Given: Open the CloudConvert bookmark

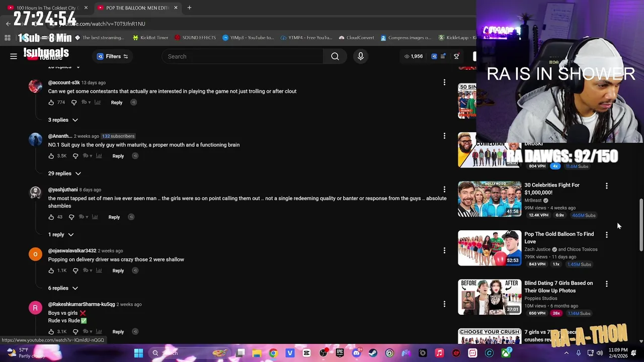Looking at the screenshot, I should pyautogui.click(x=357, y=38).
